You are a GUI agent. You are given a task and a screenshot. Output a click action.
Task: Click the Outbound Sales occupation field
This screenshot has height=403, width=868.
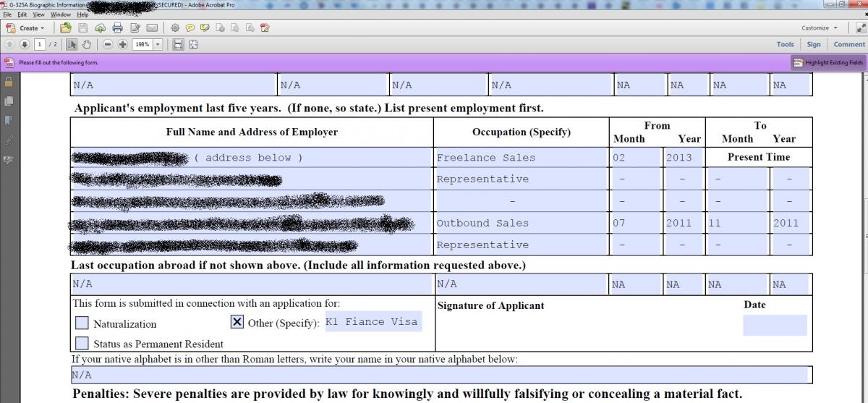(x=522, y=223)
